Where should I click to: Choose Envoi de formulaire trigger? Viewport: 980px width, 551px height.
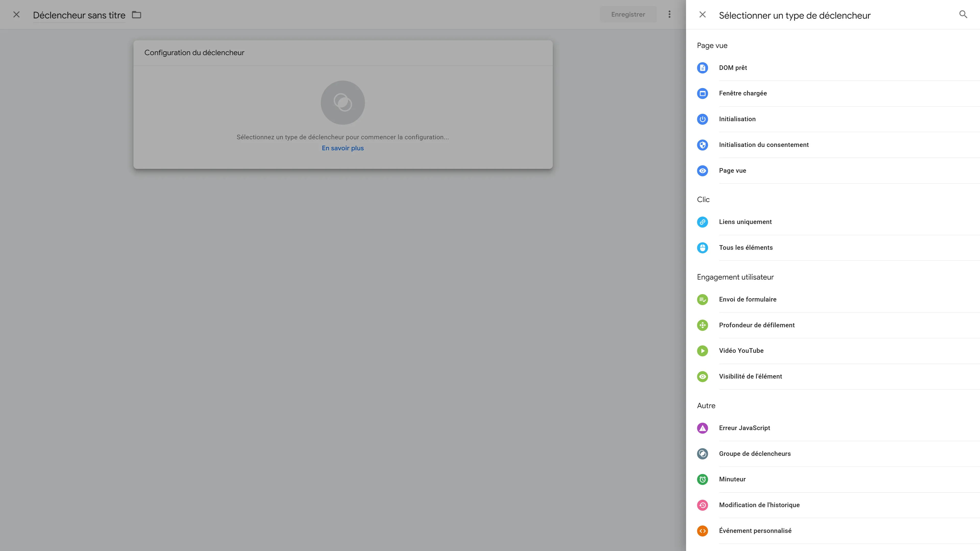[x=838, y=300]
